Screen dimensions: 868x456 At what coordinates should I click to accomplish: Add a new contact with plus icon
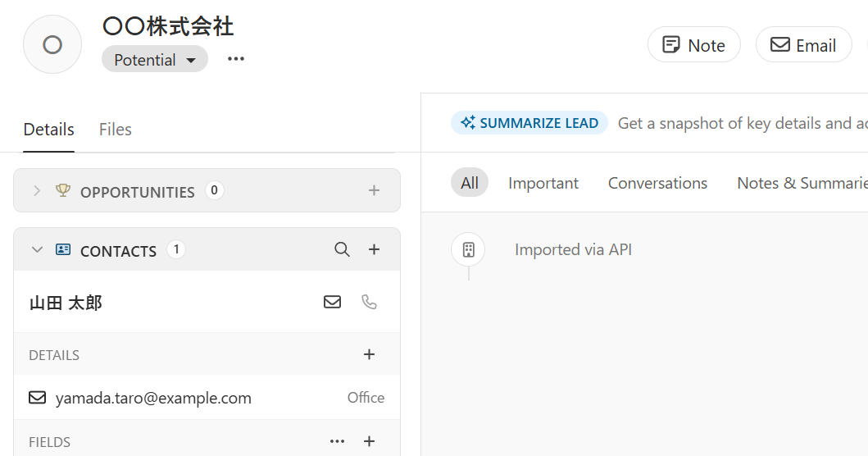374,249
